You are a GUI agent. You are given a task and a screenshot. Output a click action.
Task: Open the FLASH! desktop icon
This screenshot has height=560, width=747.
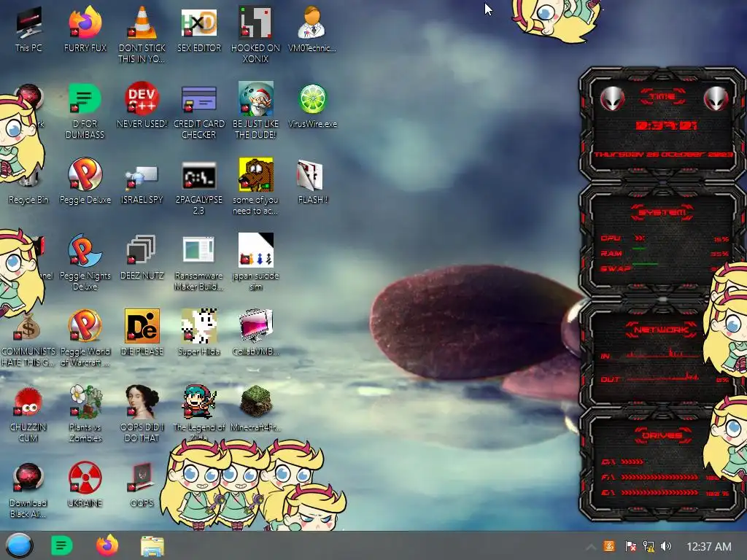(312, 181)
